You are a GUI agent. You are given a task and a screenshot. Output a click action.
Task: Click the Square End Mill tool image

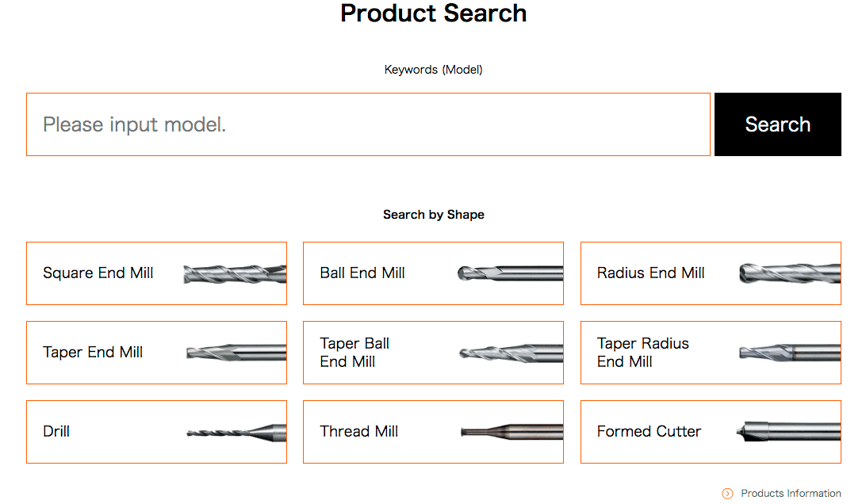[235, 274]
